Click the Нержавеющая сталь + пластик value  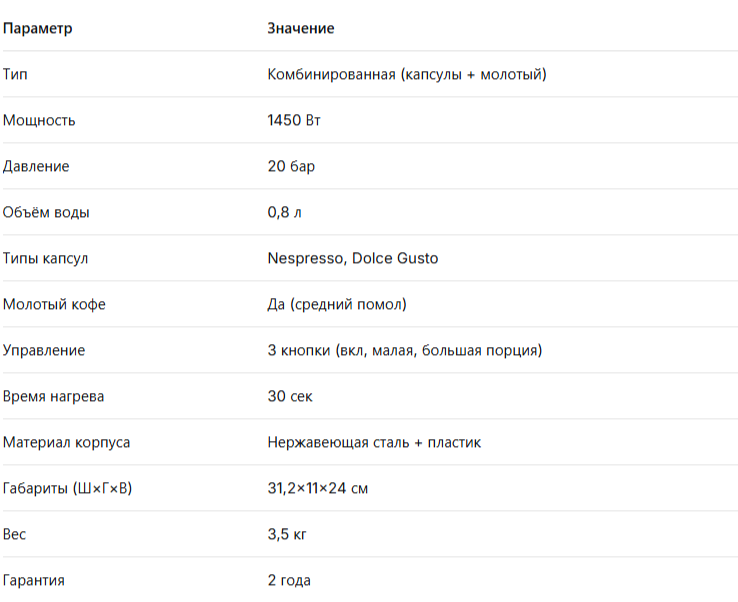tap(374, 442)
